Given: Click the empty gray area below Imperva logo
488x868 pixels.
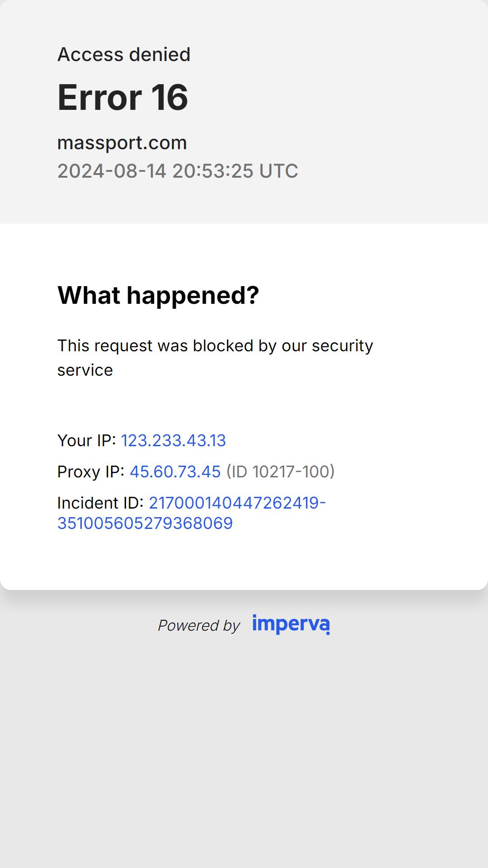Looking at the screenshot, I should click(x=244, y=750).
